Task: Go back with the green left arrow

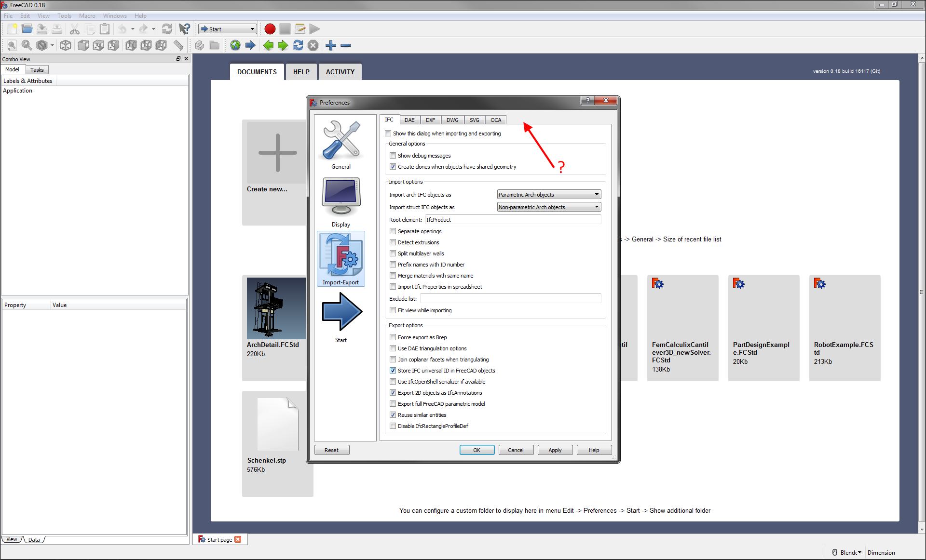Action: pyautogui.click(x=268, y=45)
